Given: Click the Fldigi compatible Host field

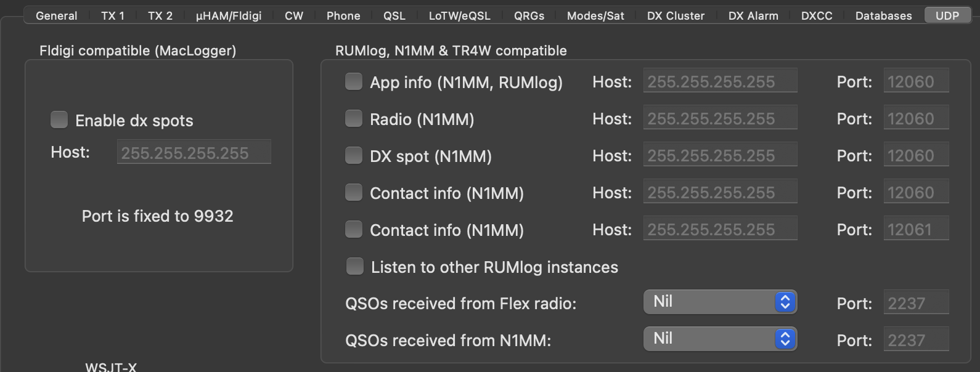Looking at the screenshot, I should [194, 152].
